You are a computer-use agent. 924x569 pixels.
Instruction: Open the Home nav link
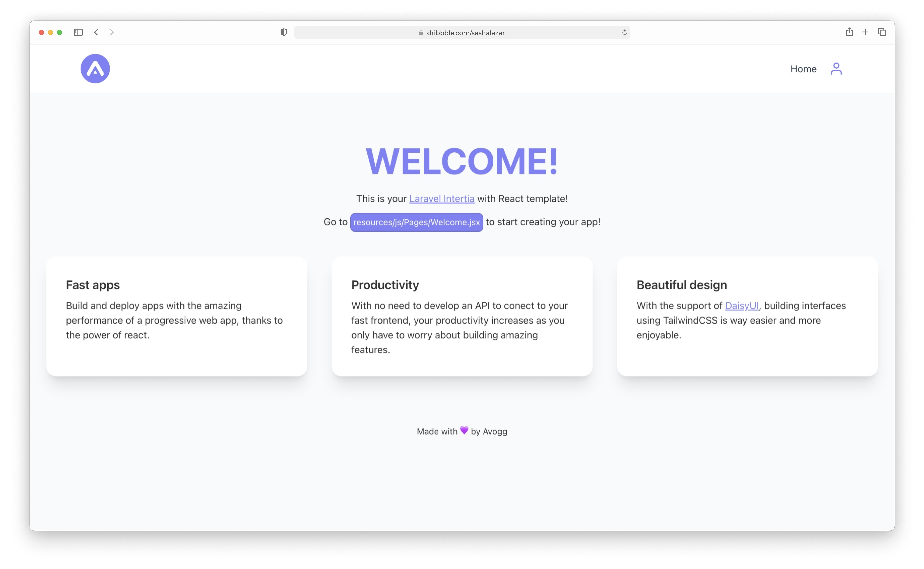[x=803, y=69]
